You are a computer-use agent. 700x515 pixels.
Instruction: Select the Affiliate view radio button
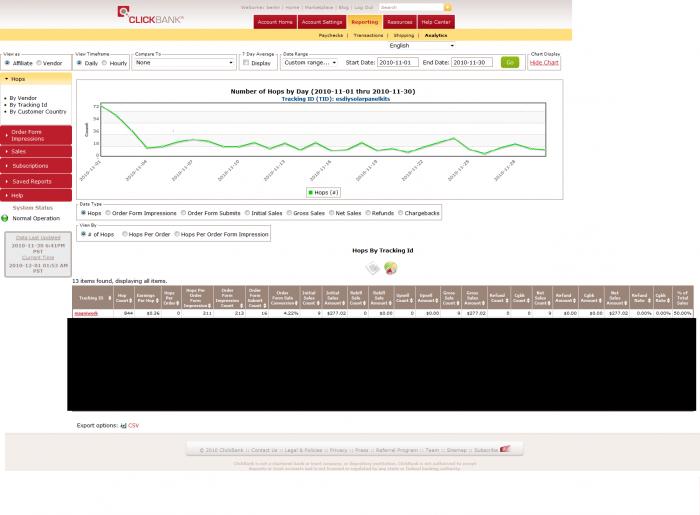(7, 63)
